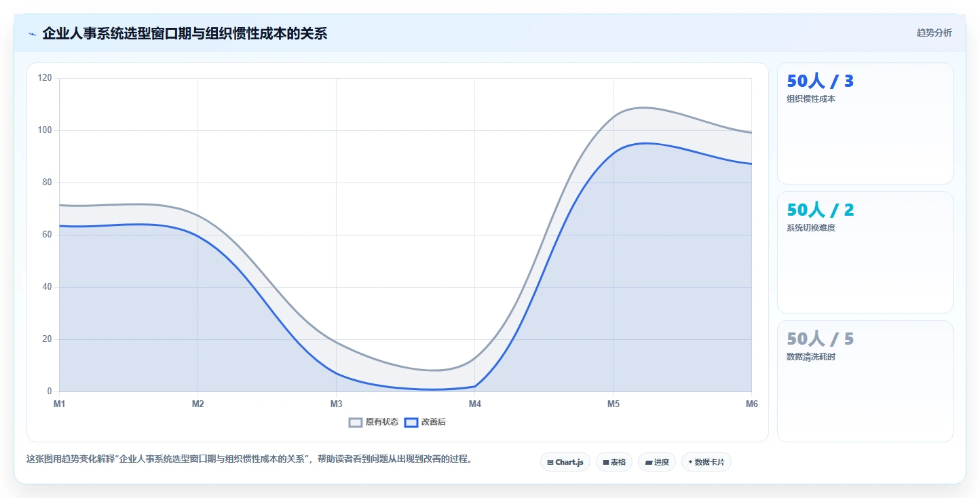Click the description text below the chart

pyautogui.click(x=249, y=459)
